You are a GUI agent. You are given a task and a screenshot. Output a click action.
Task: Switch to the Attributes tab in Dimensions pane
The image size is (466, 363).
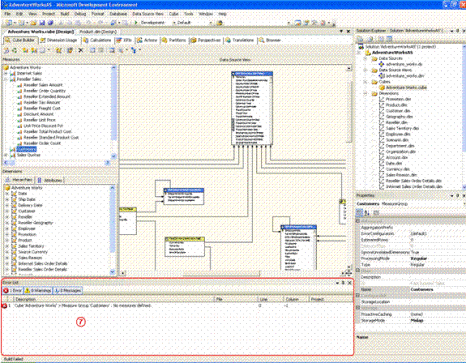(50, 180)
